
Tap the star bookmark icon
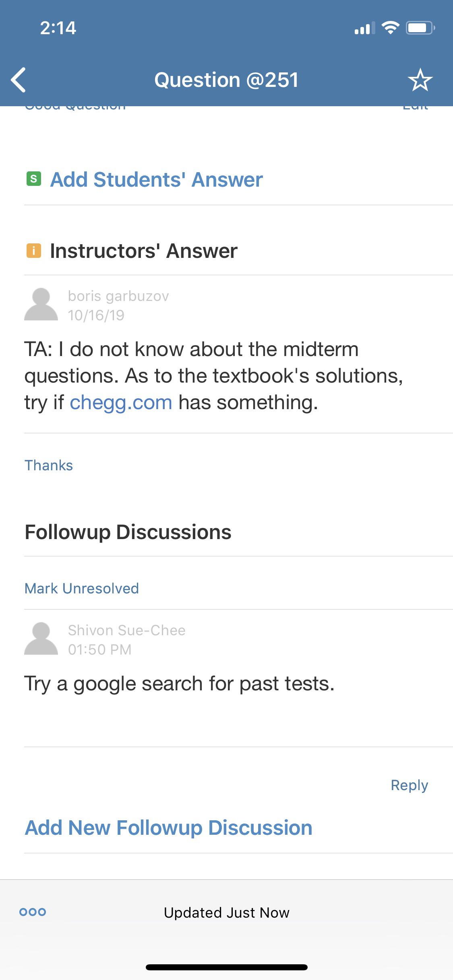pyautogui.click(x=420, y=79)
